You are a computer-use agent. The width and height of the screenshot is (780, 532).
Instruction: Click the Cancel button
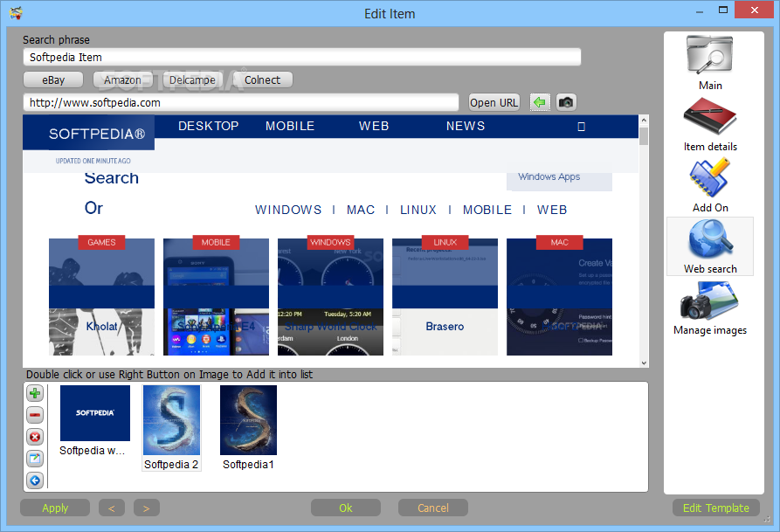pos(432,508)
